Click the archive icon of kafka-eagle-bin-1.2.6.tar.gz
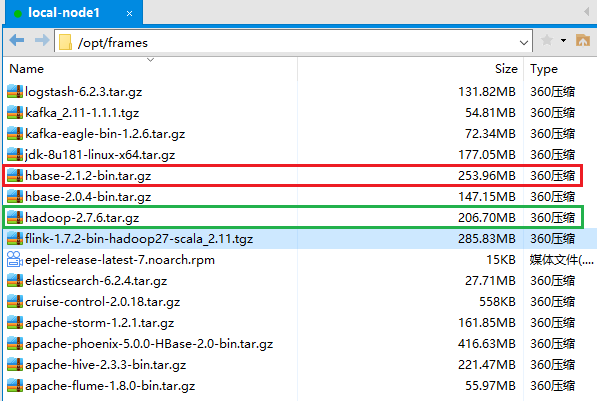This screenshot has height=401, width=597. pyautogui.click(x=15, y=133)
